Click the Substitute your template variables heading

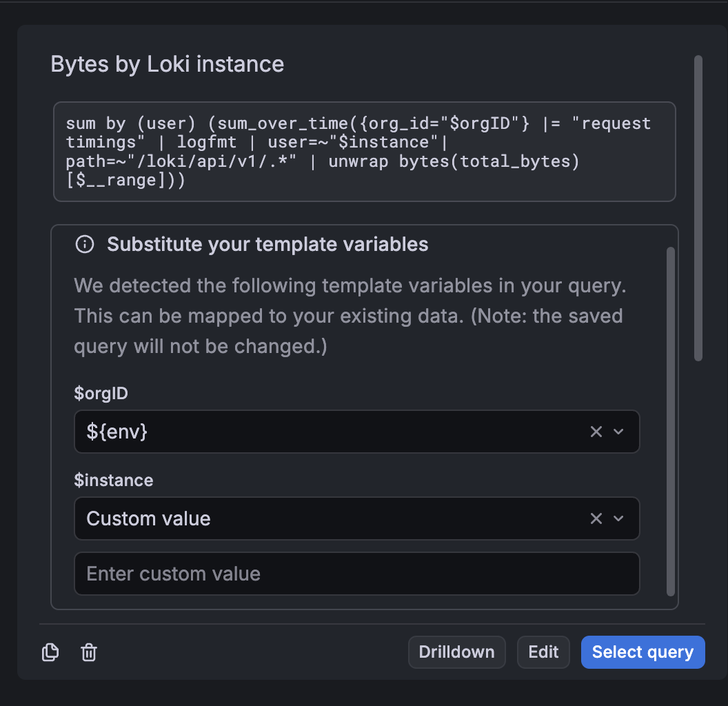[x=267, y=244]
